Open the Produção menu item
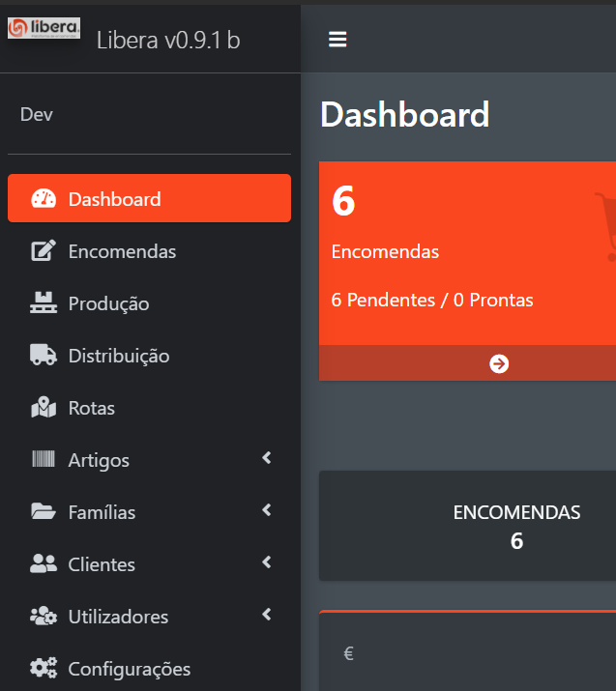This screenshot has height=691, width=616. pyautogui.click(x=108, y=303)
